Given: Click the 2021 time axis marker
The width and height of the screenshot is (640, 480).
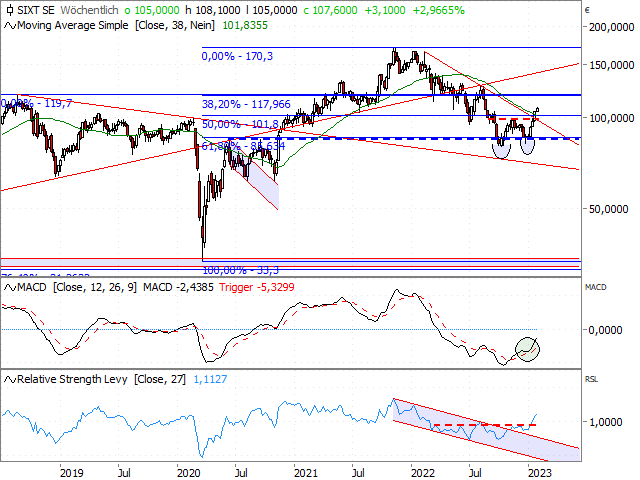Looking at the screenshot, I should pos(306,473).
